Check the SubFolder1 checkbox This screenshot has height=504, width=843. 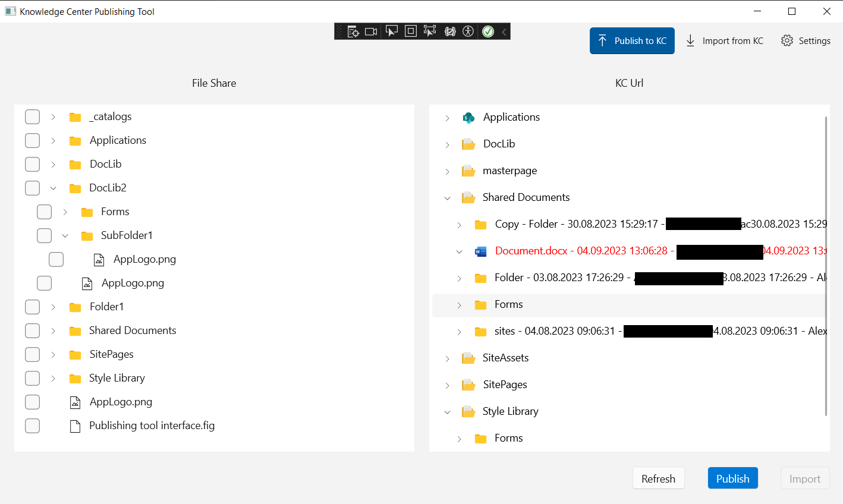point(44,235)
